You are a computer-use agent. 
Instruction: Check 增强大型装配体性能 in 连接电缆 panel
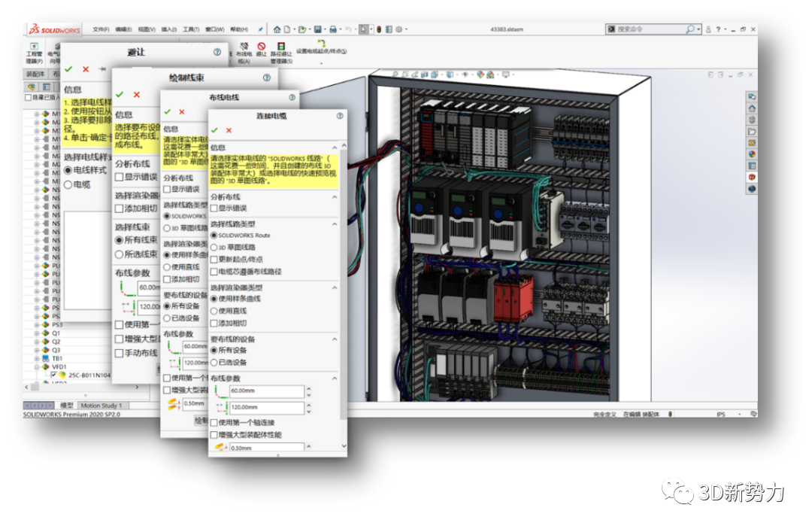point(213,433)
